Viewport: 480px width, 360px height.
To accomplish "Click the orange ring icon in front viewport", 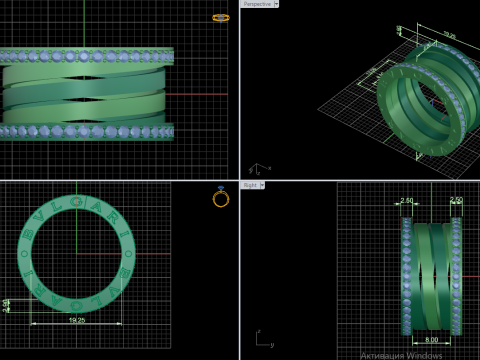I will (x=221, y=197).
